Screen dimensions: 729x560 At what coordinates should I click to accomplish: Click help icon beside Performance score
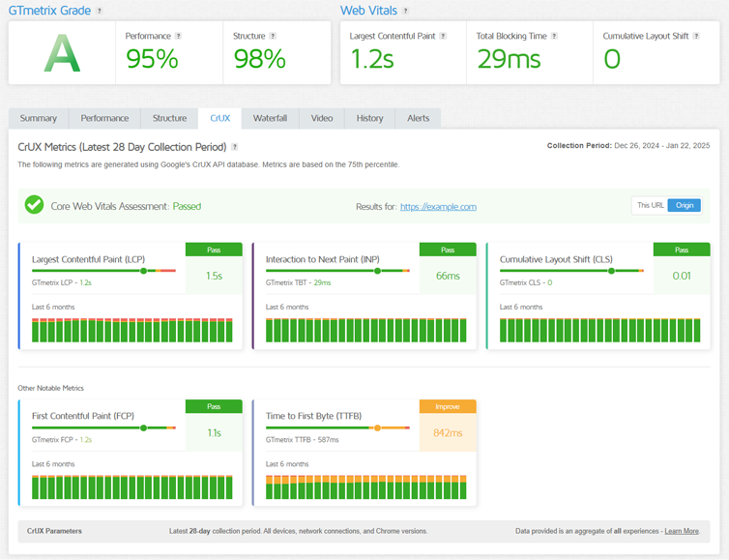[x=178, y=36]
